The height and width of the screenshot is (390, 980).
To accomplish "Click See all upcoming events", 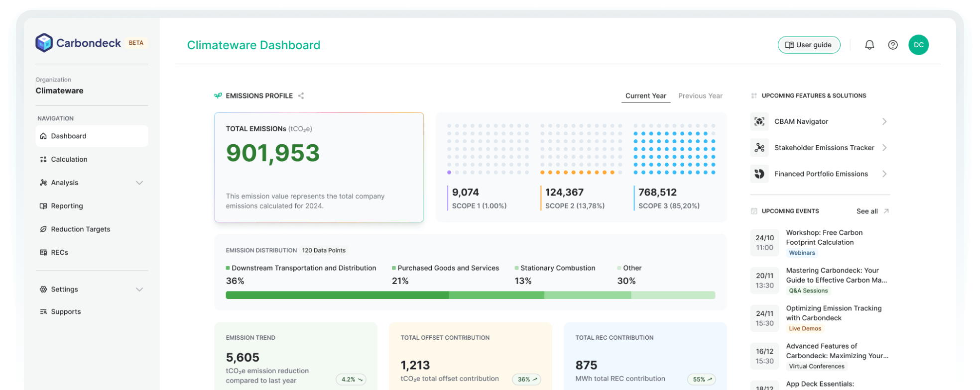I will (x=867, y=211).
